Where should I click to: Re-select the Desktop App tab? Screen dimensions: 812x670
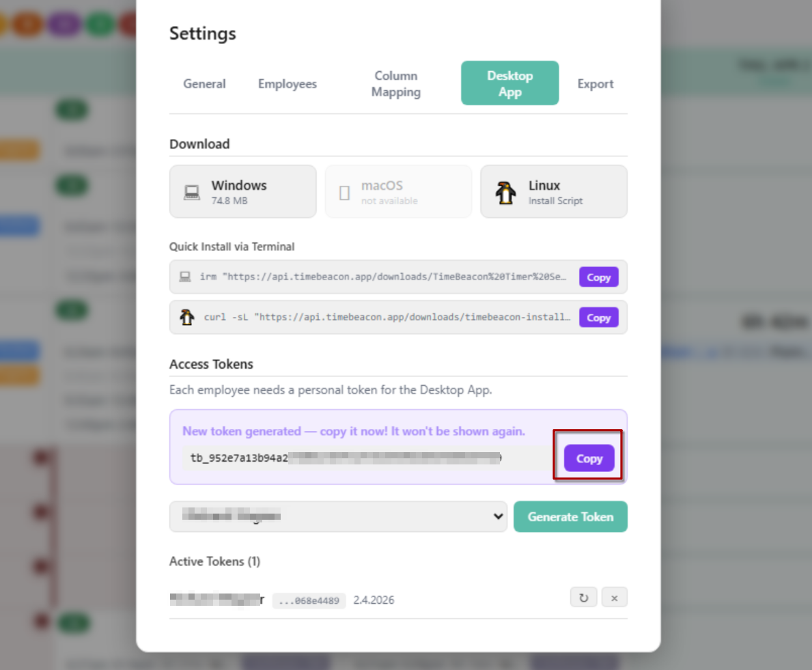509,83
